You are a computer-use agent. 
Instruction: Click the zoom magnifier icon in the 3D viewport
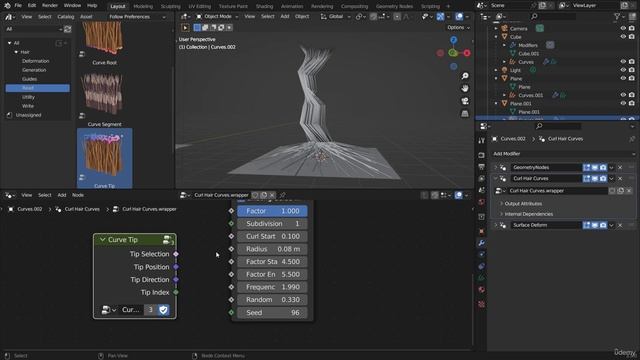(465, 76)
